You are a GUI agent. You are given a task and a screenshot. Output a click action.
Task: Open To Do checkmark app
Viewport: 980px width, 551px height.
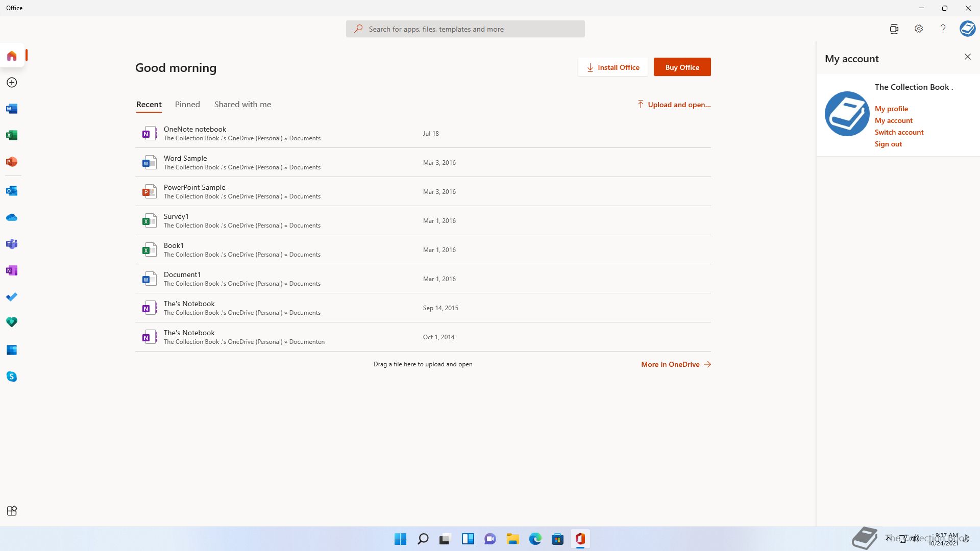[12, 297]
